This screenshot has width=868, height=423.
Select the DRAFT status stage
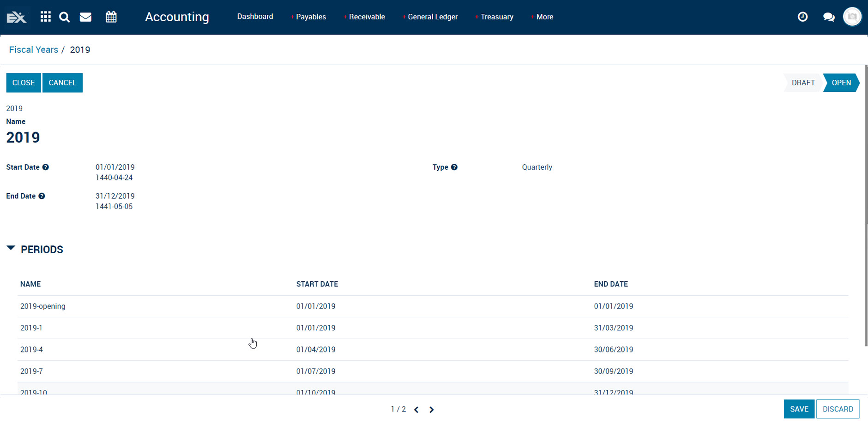[x=803, y=83]
